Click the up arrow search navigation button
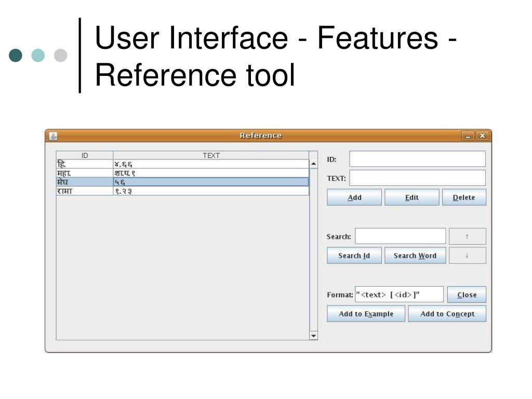Viewport: 532px width, 399px height. [x=467, y=236]
